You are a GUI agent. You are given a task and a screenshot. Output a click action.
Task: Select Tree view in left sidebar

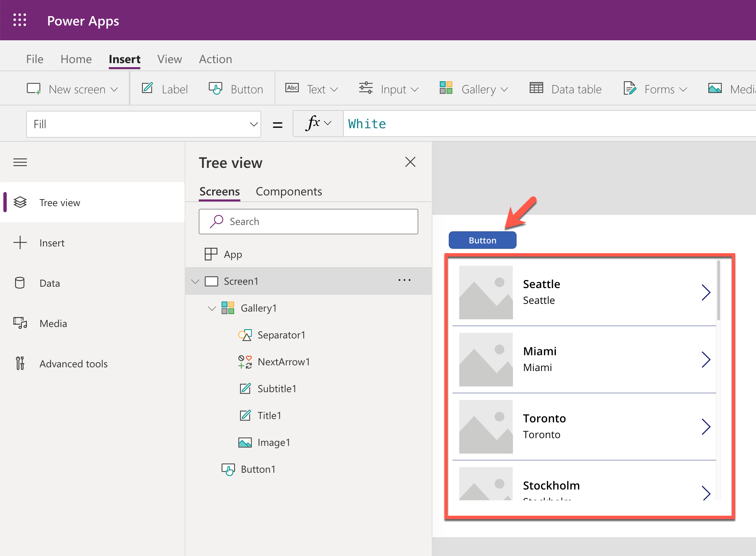(x=93, y=202)
